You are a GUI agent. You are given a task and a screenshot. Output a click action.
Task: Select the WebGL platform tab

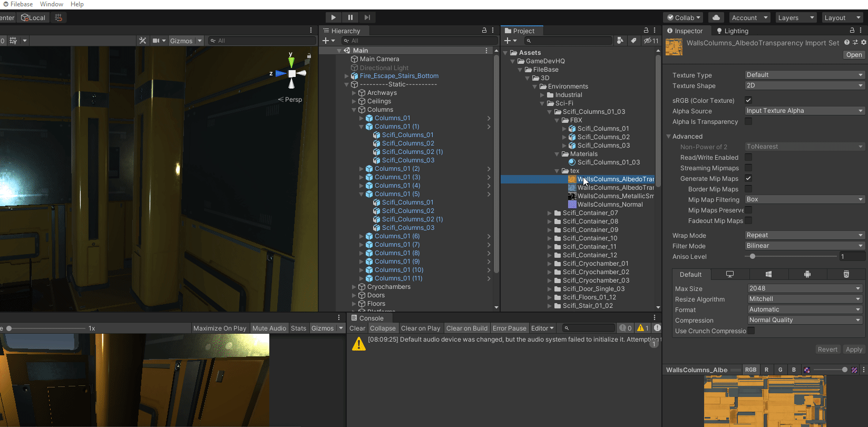click(x=846, y=274)
